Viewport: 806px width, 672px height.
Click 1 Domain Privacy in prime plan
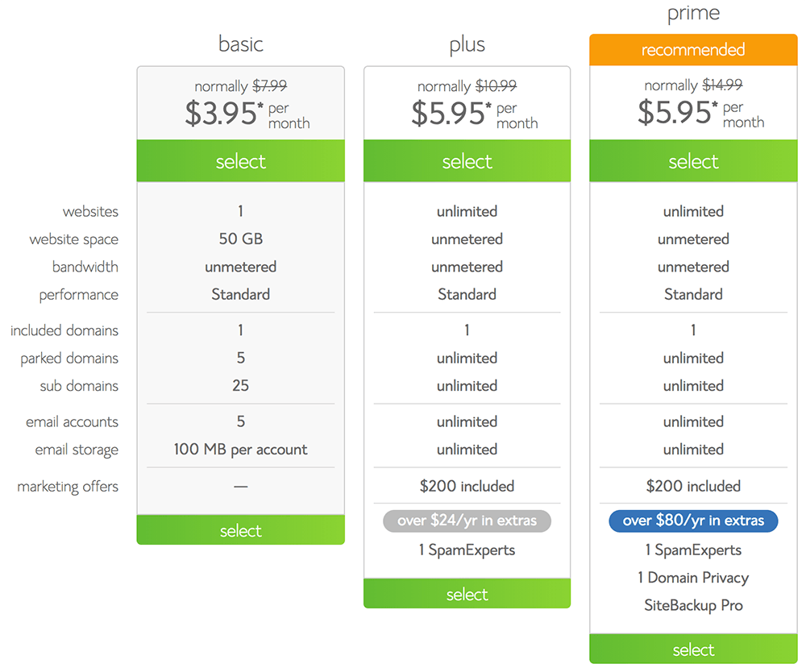point(693,578)
